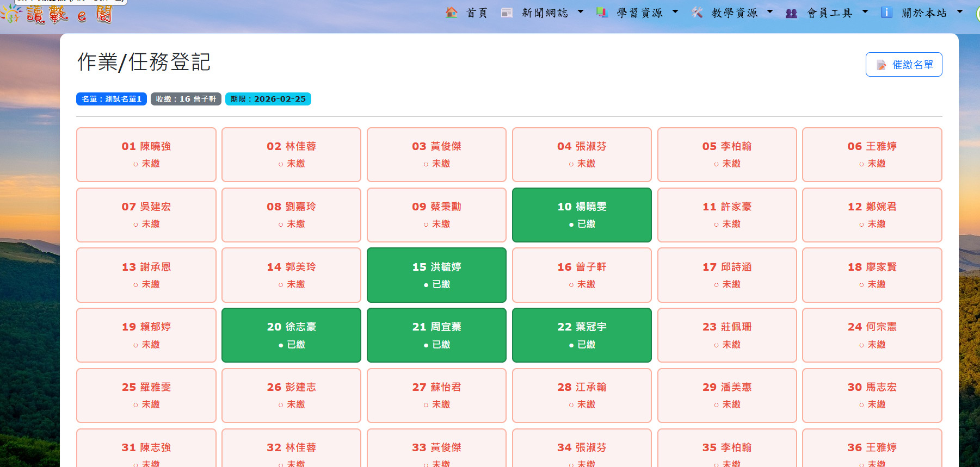
Task: Click the document icon in 催繳名單 button
Action: [881, 65]
